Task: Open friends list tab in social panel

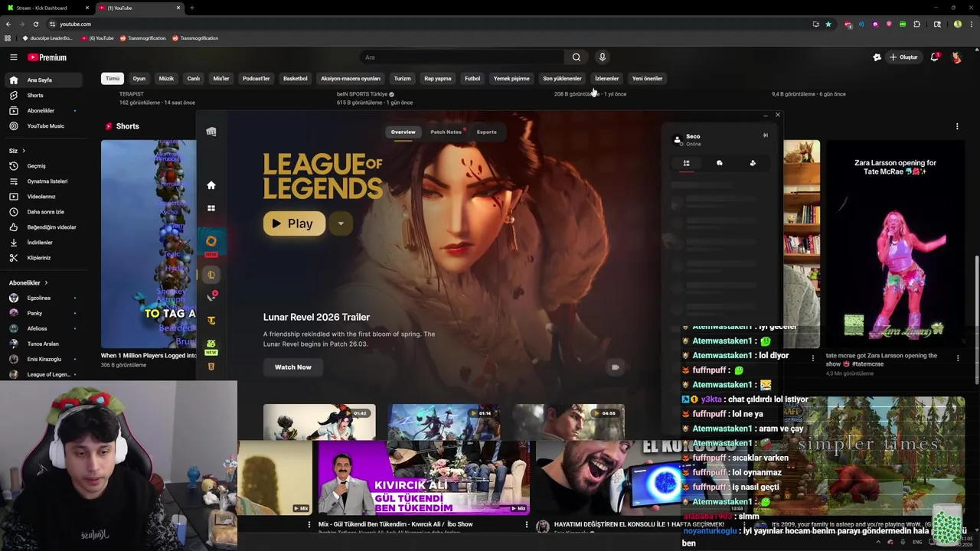Action: click(x=687, y=163)
